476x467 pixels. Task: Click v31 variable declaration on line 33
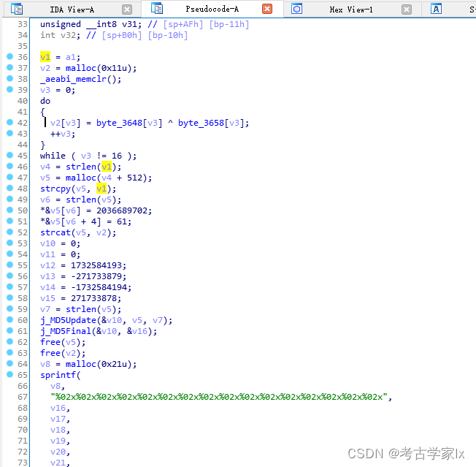click(129, 24)
